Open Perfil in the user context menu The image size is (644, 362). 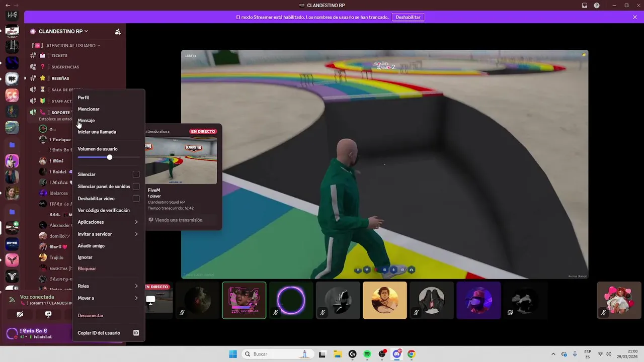pyautogui.click(x=109, y=98)
